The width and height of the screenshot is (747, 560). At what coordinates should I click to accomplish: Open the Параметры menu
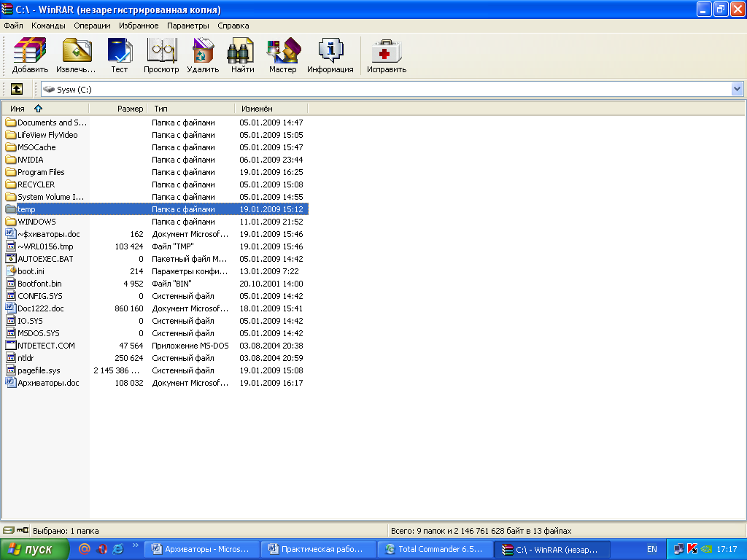point(187,26)
